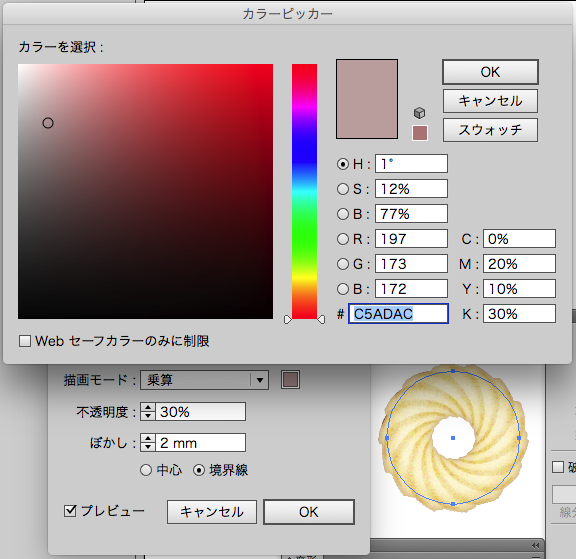Click the rainbow hue slider strip

tap(305, 191)
